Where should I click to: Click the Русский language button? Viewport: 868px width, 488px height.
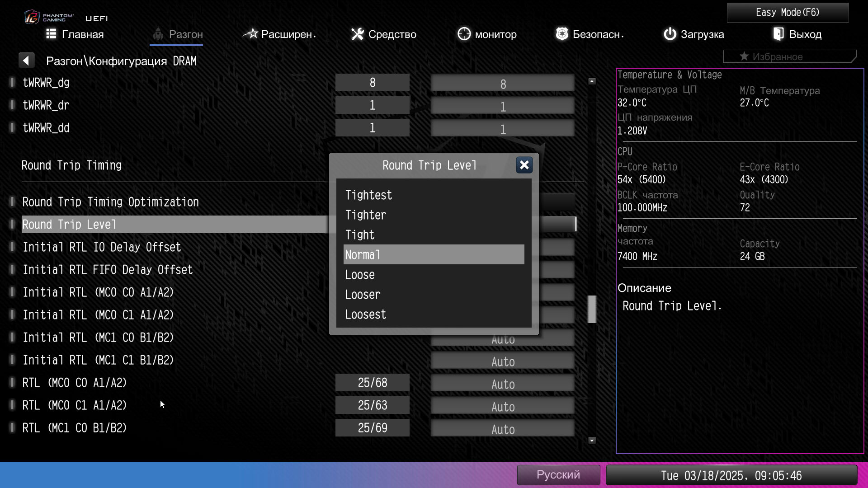tap(558, 475)
